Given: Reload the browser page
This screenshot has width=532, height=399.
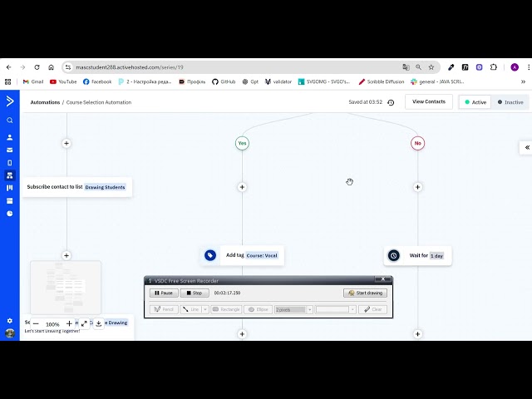Looking at the screenshot, I should (37, 67).
